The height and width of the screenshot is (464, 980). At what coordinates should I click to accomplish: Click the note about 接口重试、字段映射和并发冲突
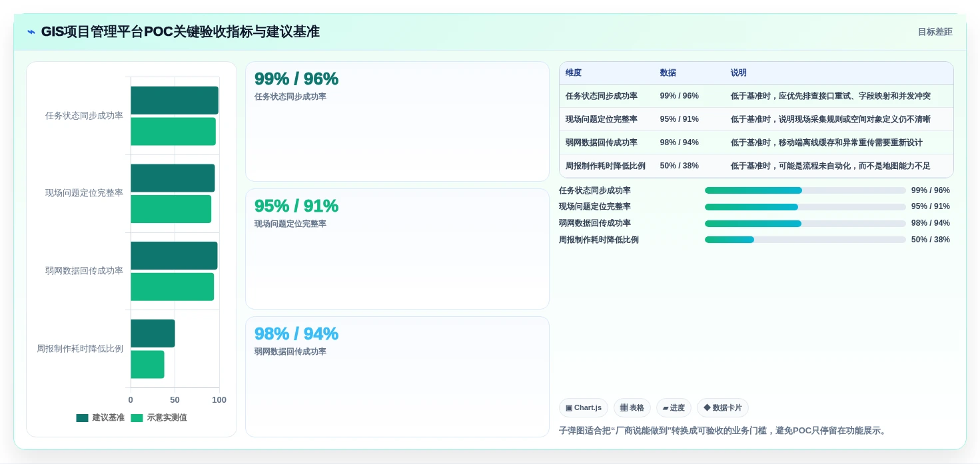pyautogui.click(x=830, y=96)
